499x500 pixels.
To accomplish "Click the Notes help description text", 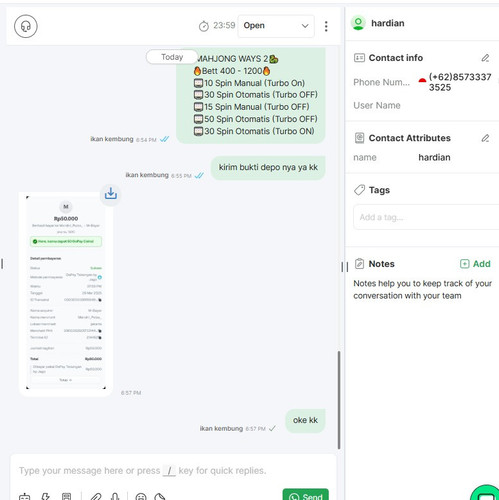I will point(422,289).
